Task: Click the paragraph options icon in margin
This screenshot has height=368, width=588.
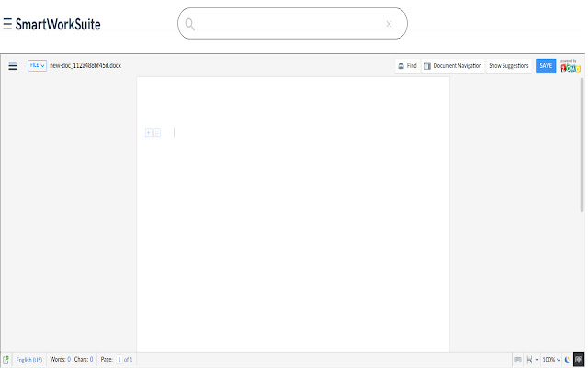Action: [x=157, y=132]
